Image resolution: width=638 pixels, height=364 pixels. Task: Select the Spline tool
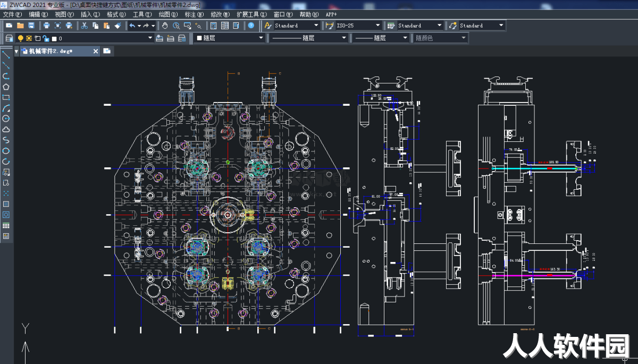coord(6,140)
